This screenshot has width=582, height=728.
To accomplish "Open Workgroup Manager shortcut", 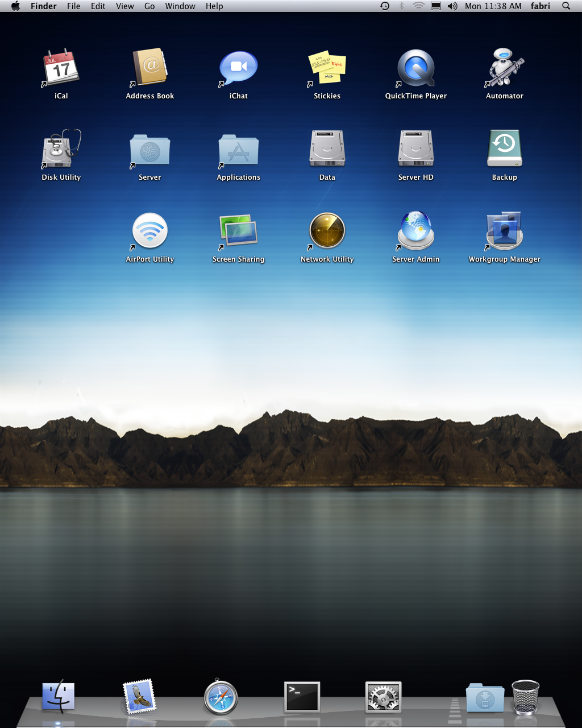I will (505, 231).
